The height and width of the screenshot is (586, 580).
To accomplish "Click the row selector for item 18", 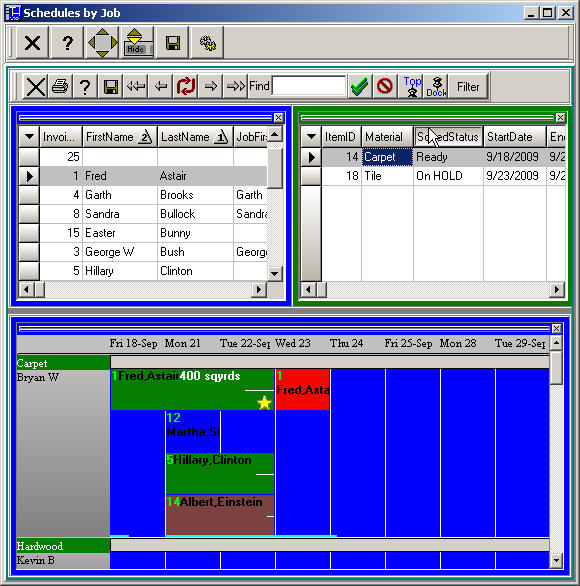I will point(311,176).
